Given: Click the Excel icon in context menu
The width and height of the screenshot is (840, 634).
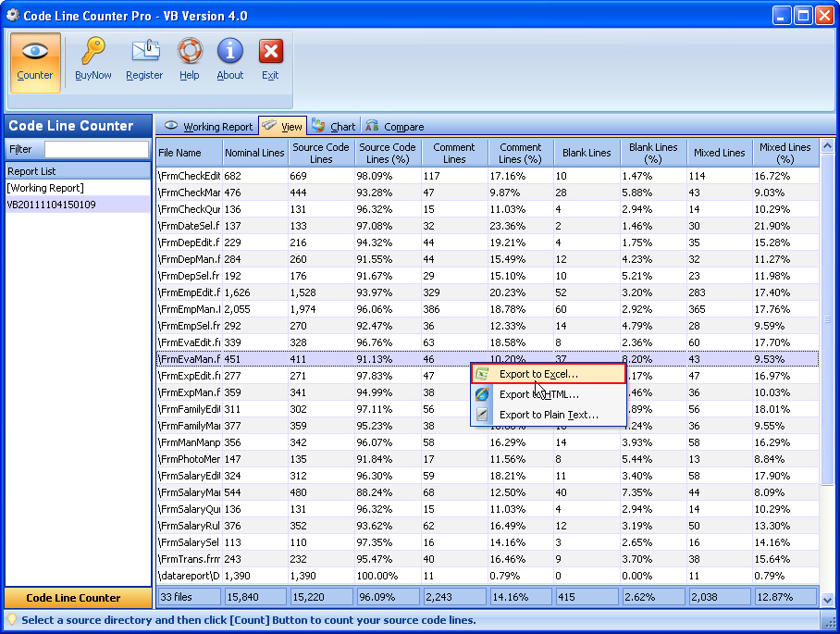Looking at the screenshot, I should (482, 374).
